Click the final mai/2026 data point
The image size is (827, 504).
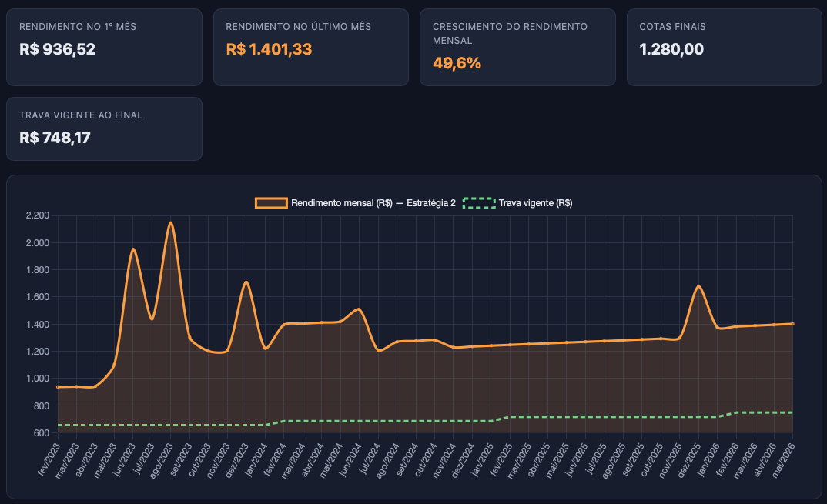click(x=792, y=324)
